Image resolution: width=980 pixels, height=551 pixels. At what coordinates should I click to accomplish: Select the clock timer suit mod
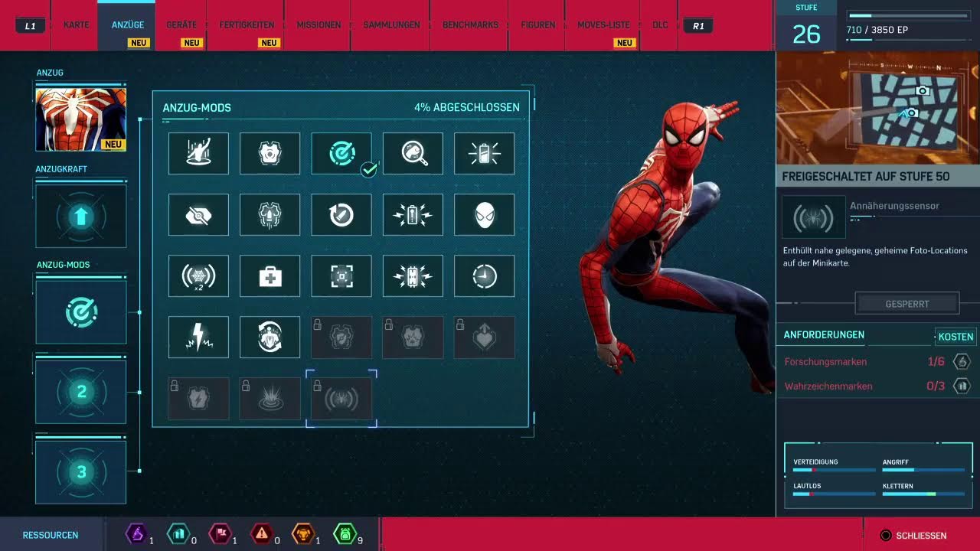(484, 275)
